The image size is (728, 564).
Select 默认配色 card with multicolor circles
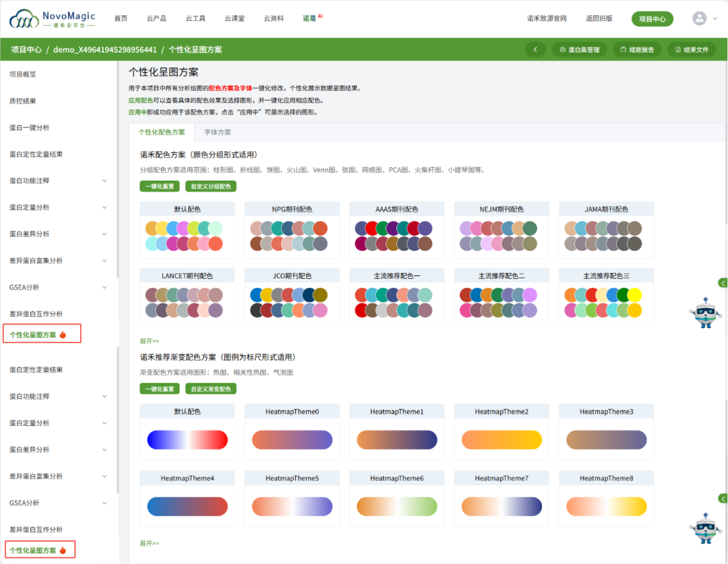point(187,230)
